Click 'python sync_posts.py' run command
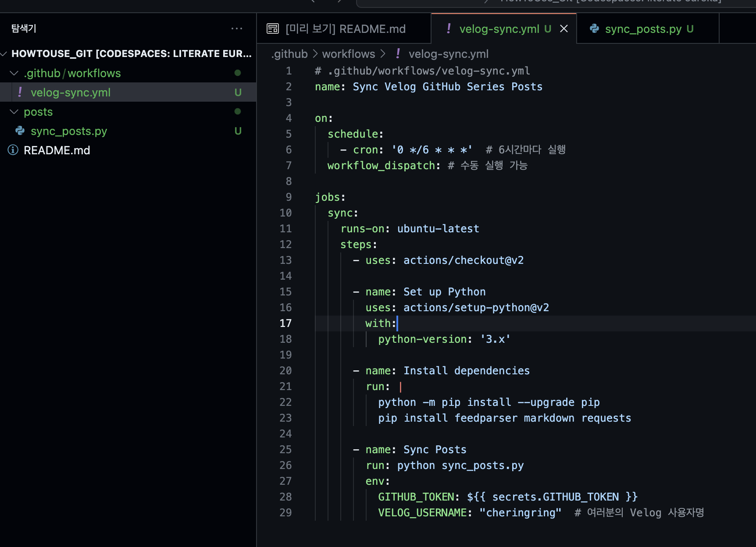Screen dimensions: 756x547 click(460, 465)
